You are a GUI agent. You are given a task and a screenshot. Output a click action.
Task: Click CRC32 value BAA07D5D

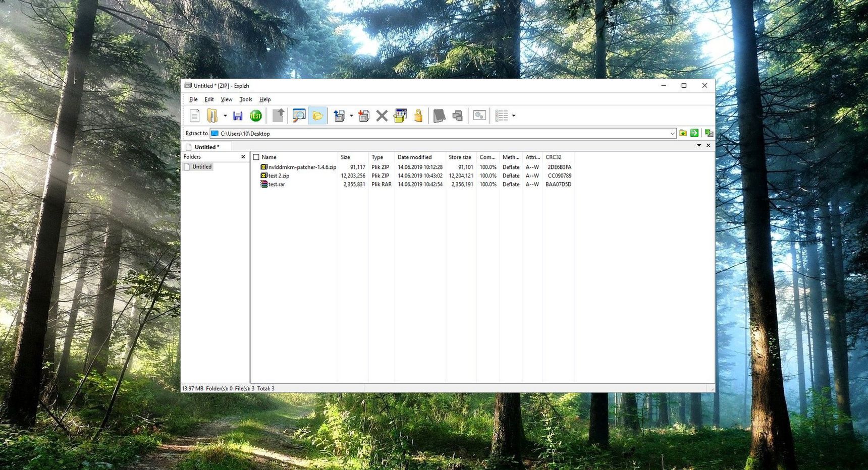point(558,184)
